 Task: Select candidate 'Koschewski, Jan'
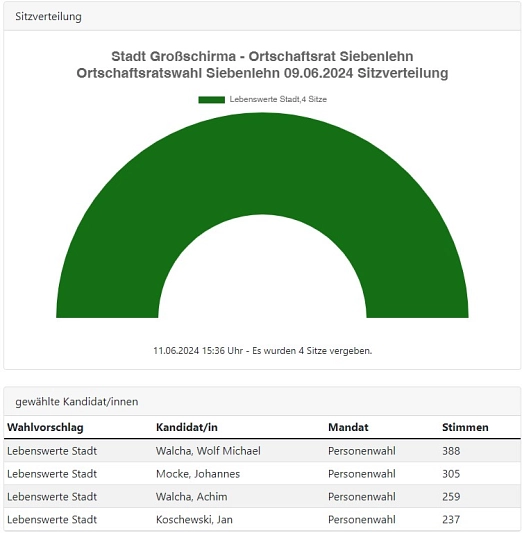pos(194,519)
